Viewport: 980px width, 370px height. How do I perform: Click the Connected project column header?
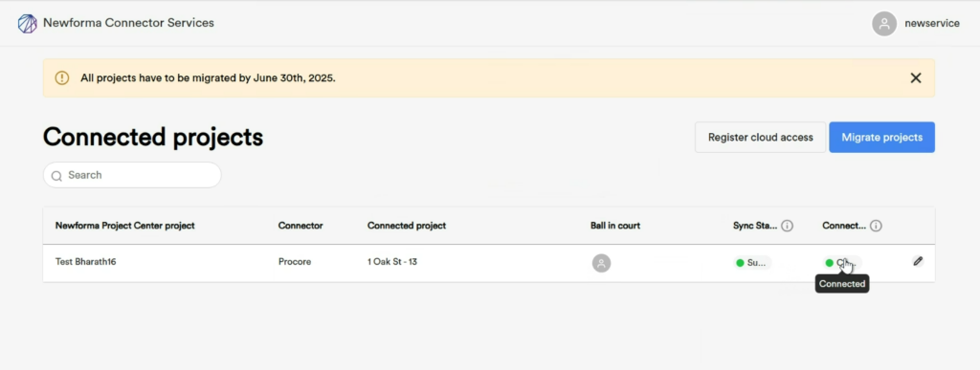(407, 226)
